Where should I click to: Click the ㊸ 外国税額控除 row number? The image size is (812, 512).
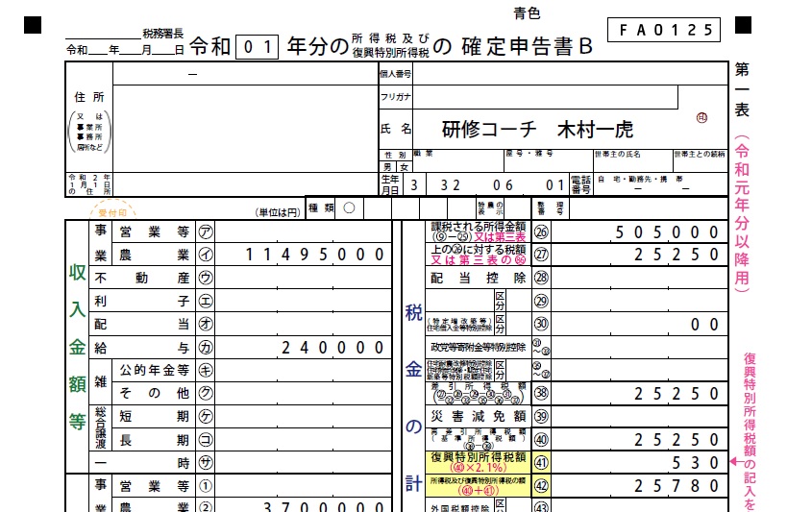click(x=541, y=506)
